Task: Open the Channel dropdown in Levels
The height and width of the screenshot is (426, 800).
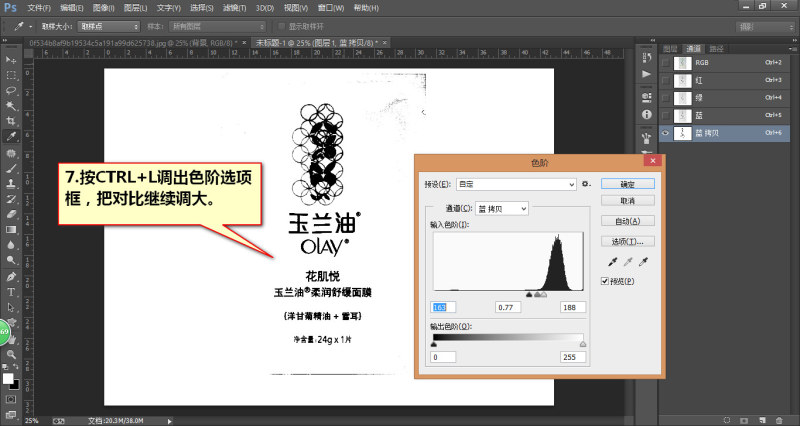Action: click(502, 209)
